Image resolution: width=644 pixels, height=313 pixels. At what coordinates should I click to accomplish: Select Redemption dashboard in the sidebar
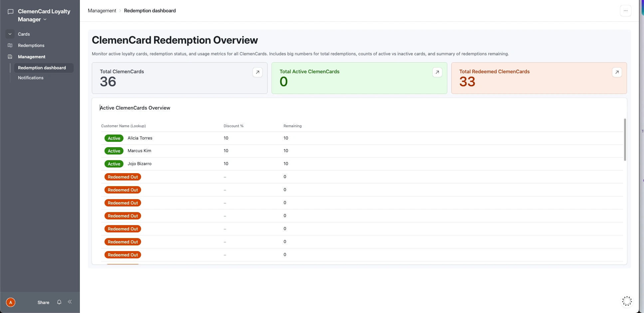tap(42, 68)
